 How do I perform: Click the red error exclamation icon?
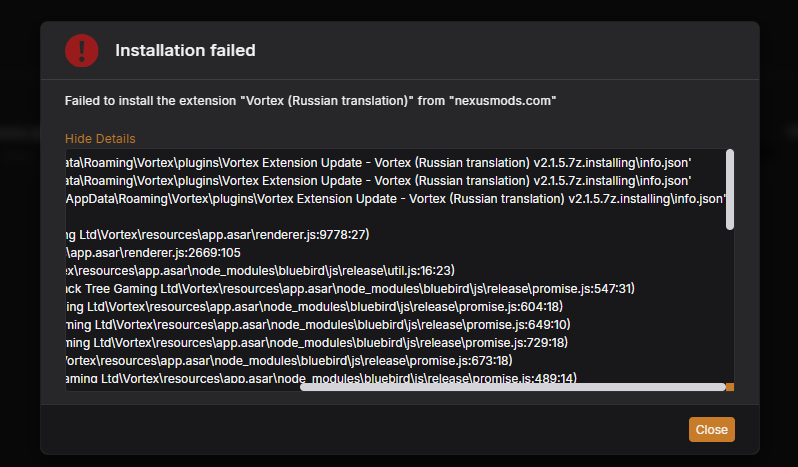(x=81, y=50)
